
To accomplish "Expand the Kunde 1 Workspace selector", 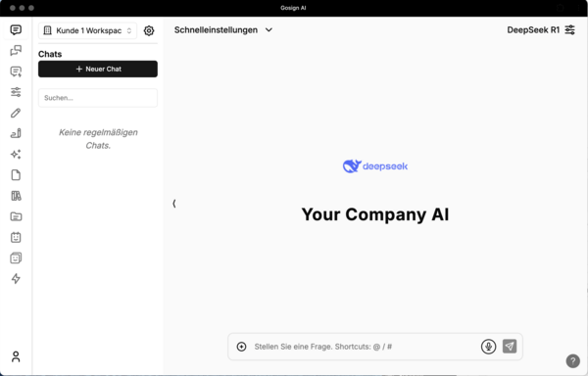I will (x=87, y=30).
